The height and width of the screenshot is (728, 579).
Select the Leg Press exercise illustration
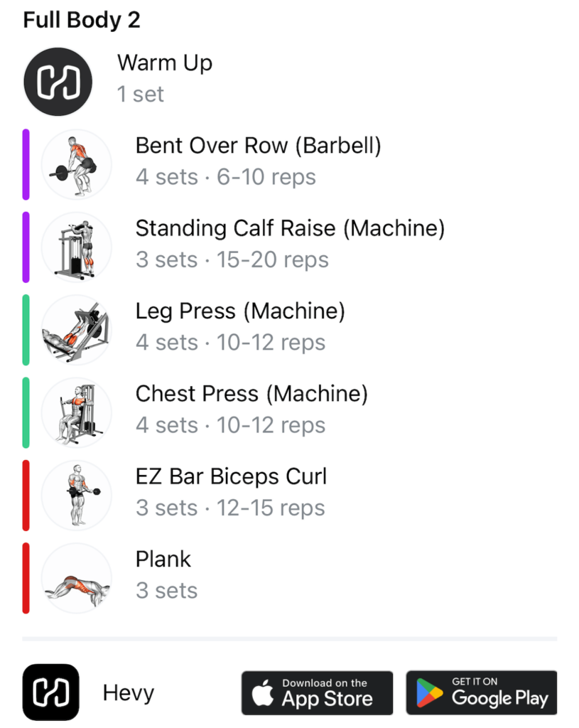click(76, 330)
